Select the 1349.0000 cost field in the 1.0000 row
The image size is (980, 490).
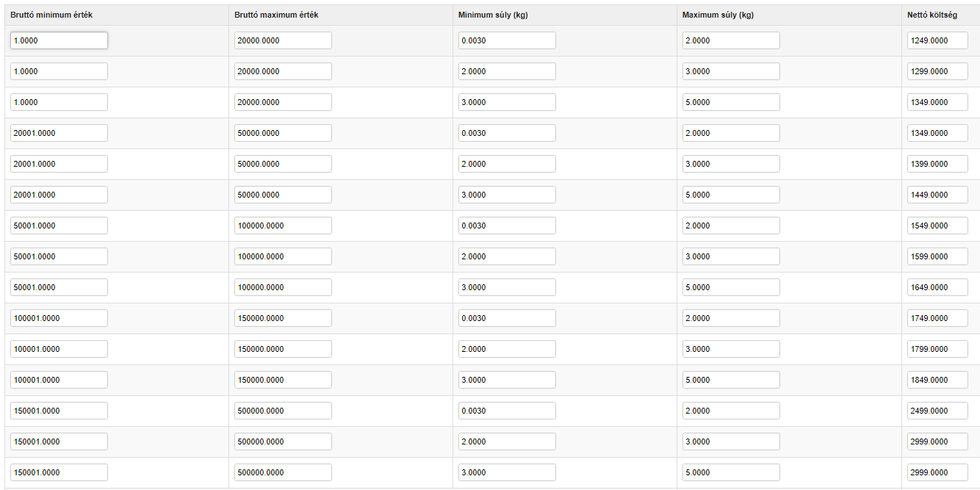937,102
